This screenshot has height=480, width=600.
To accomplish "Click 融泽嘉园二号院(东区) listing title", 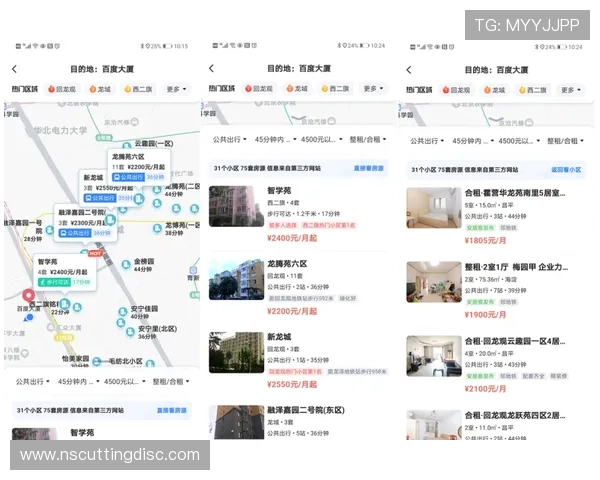I will (x=306, y=410).
